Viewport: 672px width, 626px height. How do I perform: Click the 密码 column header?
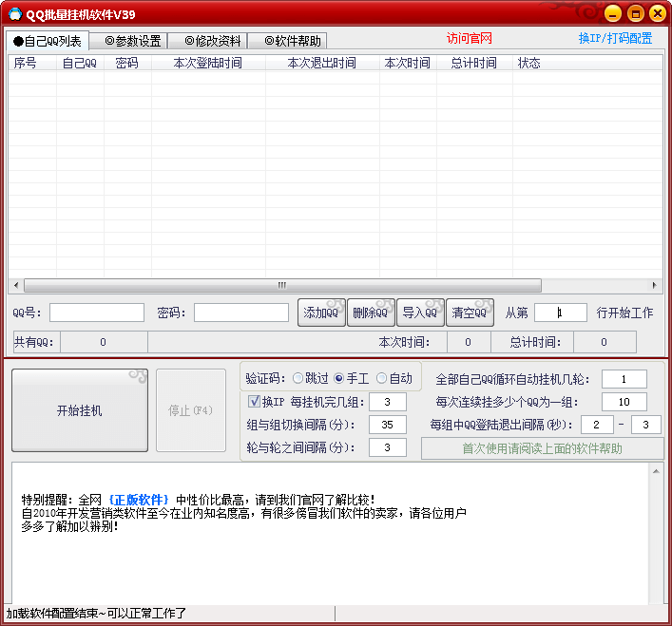pyautogui.click(x=127, y=63)
